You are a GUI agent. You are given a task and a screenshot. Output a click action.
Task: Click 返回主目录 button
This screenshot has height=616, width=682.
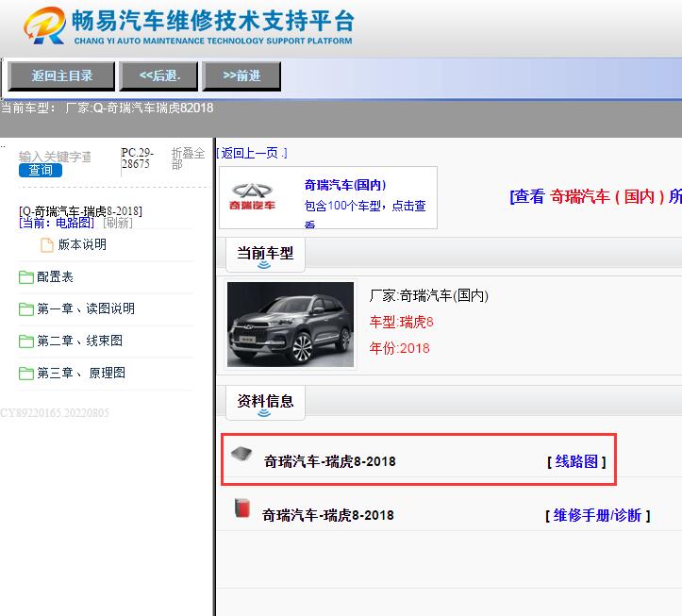coord(61,76)
